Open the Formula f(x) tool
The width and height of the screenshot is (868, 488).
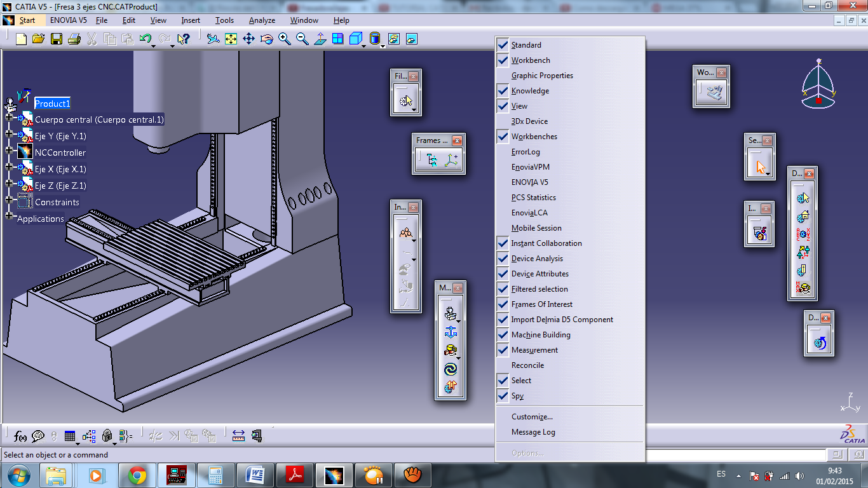(20, 436)
